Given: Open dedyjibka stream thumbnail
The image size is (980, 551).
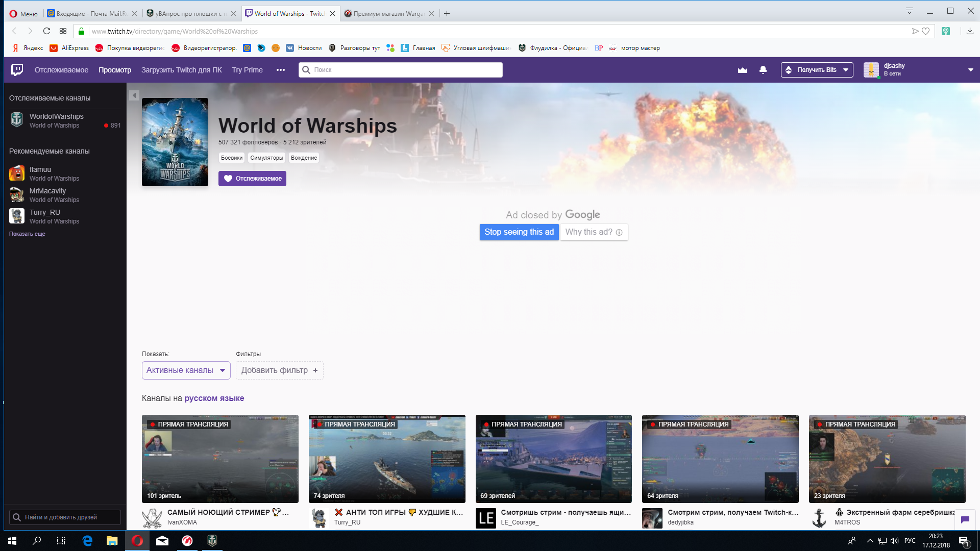Looking at the screenshot, I should [720, 459].
